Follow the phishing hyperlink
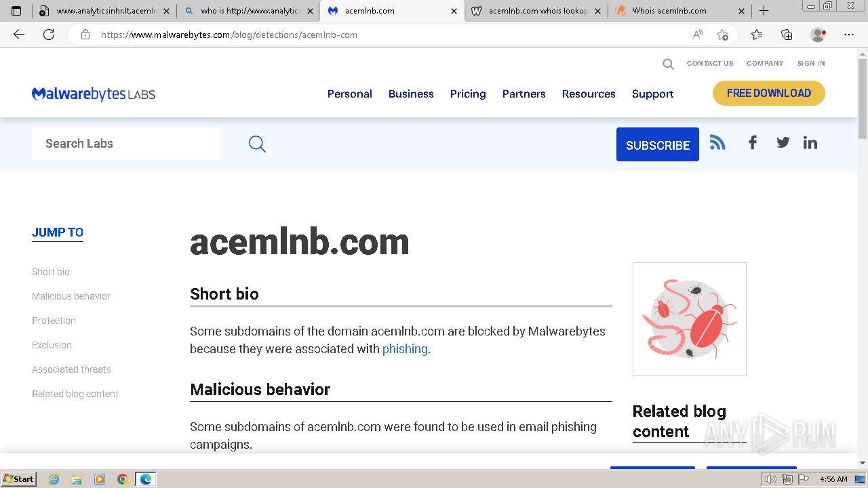 (x=405, y=349)
